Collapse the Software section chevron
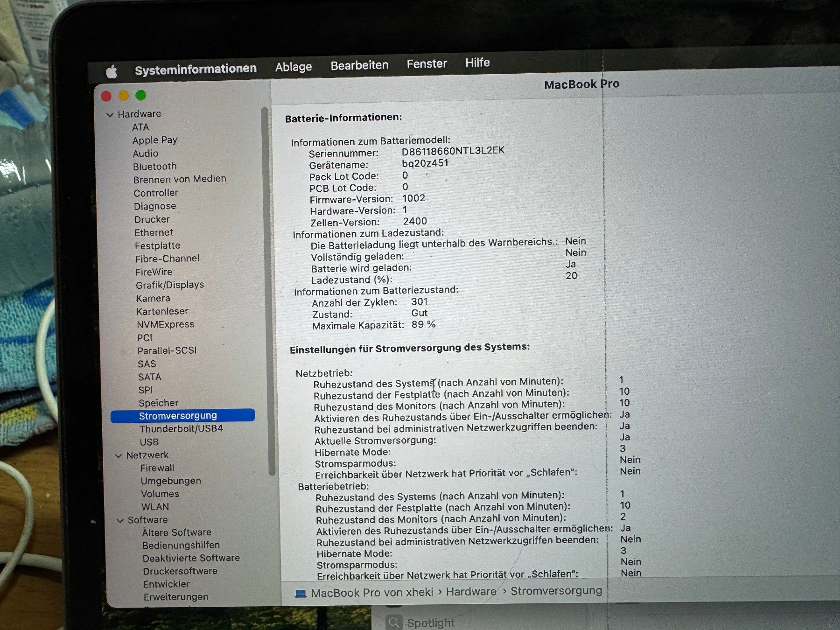The image size is (840, 630). (x=120, y=520)
